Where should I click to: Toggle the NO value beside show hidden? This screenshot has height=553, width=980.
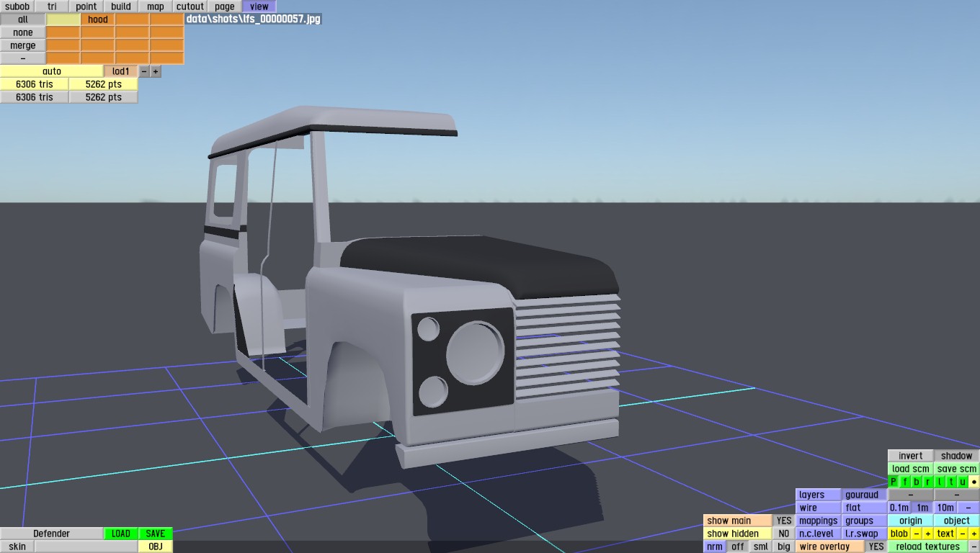pos(784,534)
